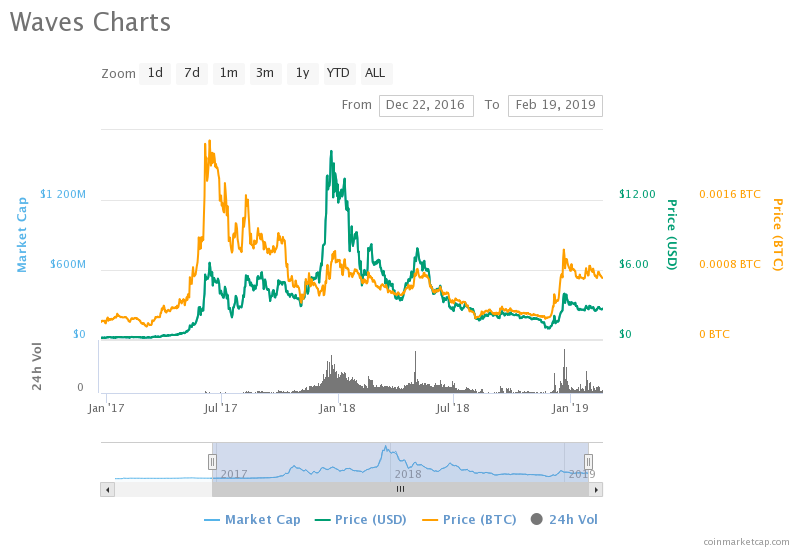The width and height of the screenshot is (800, 550).
Task: Click the Jul '17 axis label
Action: pyautogui.click(x=220, y=409)
